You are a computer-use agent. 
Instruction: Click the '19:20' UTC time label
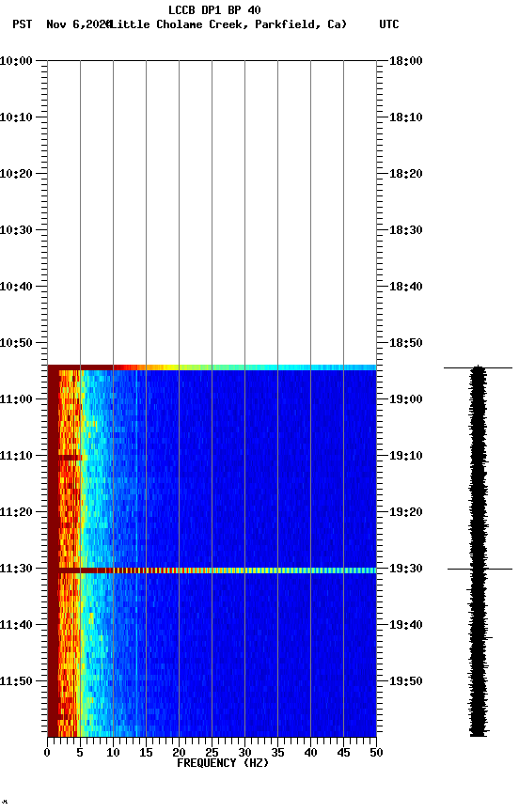406,512
